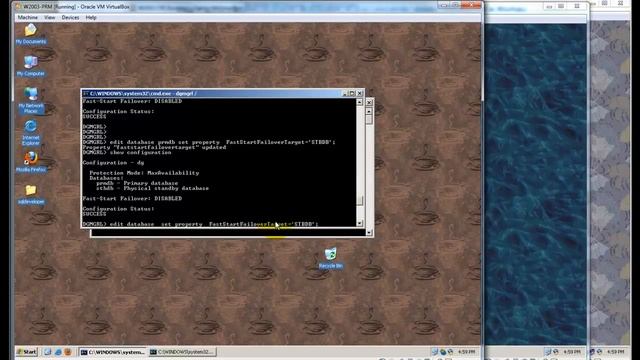Image resolution: width=640 pixels, height=360 pixels.
Task: Click the bottom 'edit database set property' line
Action: pyautogui.click(x=200, y=224)
